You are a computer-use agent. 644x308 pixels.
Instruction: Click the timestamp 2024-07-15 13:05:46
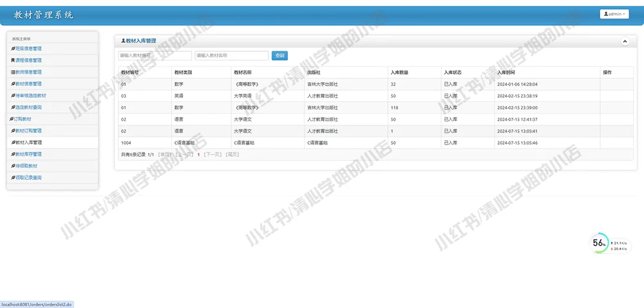517,143
